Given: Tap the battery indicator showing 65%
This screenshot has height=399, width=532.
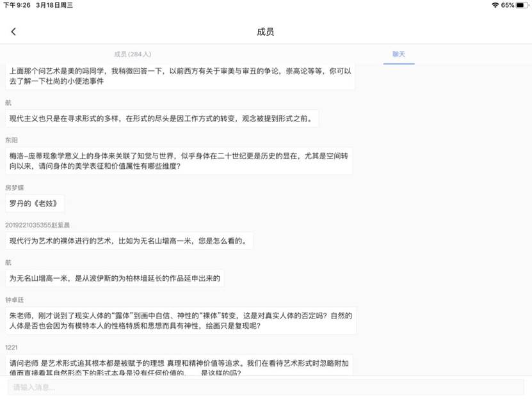Looking at the screenshot, I should [x=512, y=5].
